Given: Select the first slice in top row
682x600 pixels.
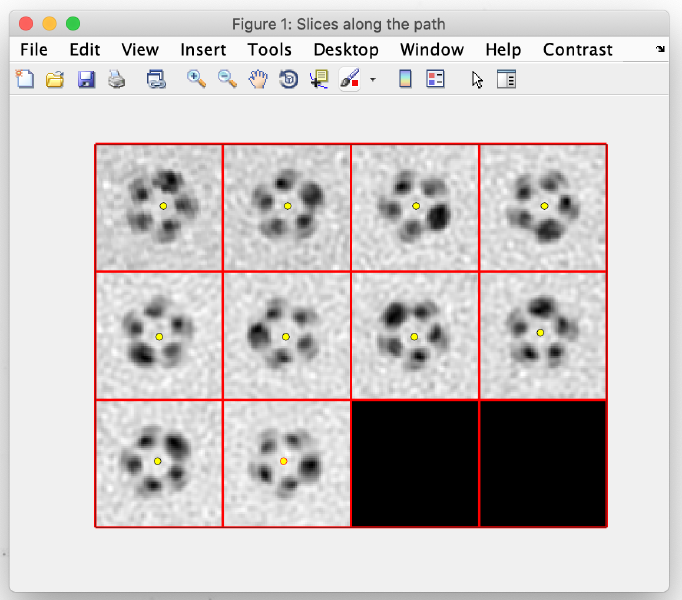Looking at the screenshot, I should point(159,208).
